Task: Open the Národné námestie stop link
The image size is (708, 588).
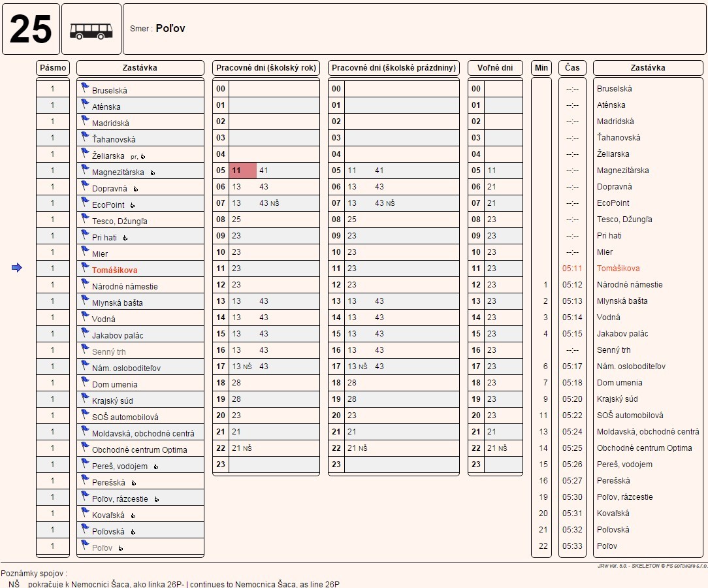Action: point(124,286)
